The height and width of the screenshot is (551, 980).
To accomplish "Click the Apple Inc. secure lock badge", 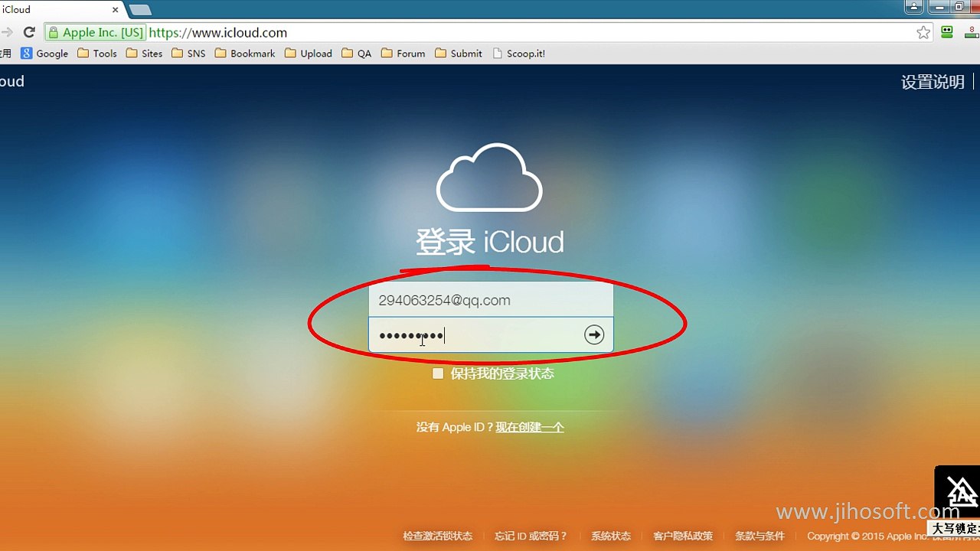I will (95, 33).
